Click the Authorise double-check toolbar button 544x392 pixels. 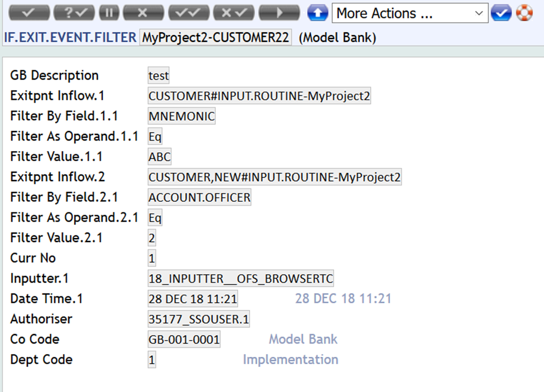189,13
